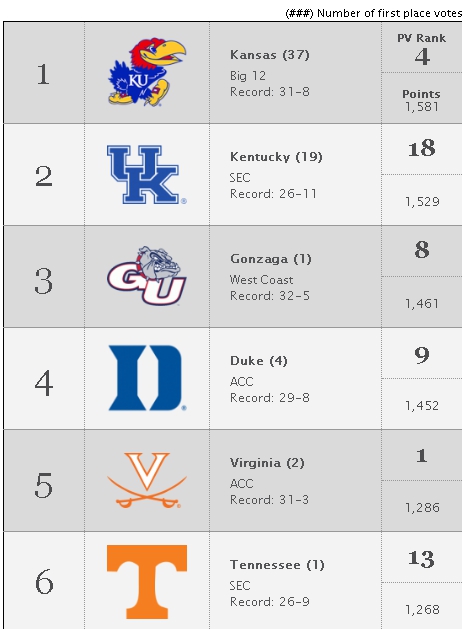Click Kentucky's preseason rank 18
Image resolution: width=462 pixels, height=629 pixels.
click(421, 148)
